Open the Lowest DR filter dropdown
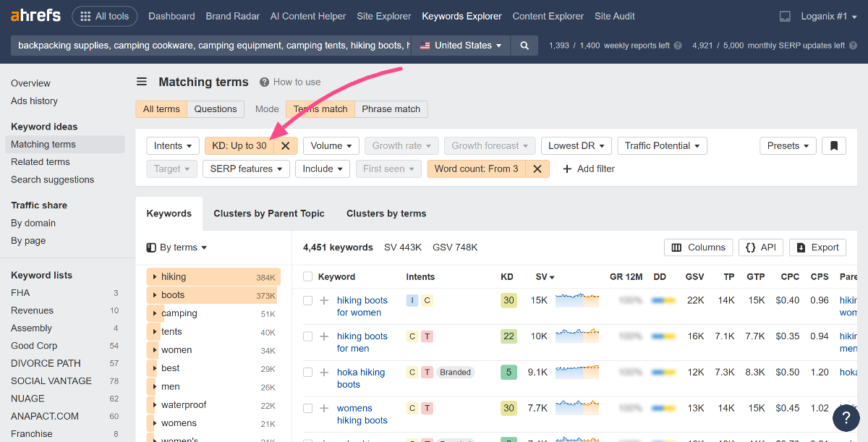Viewport: 868px width, 442px height. [x=576, y=145]
